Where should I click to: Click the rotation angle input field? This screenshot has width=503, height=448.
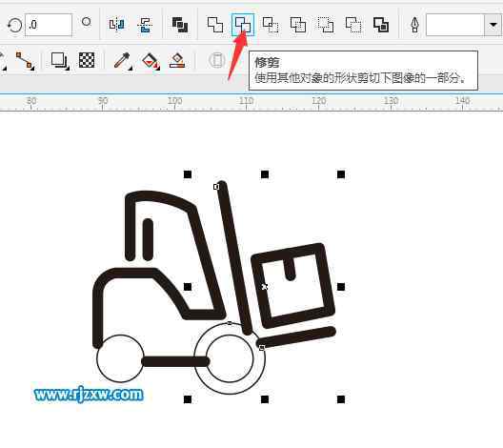(49, 25)
